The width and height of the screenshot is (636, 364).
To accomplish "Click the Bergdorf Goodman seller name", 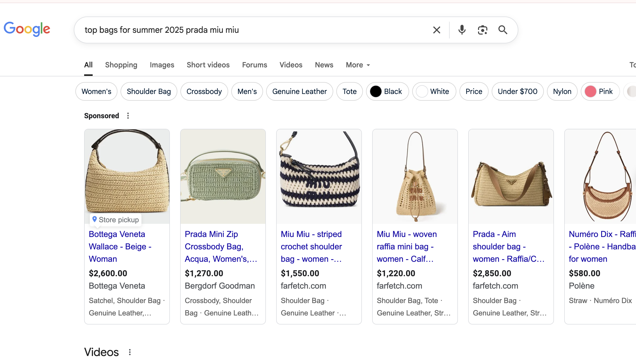I will (220, 286).
